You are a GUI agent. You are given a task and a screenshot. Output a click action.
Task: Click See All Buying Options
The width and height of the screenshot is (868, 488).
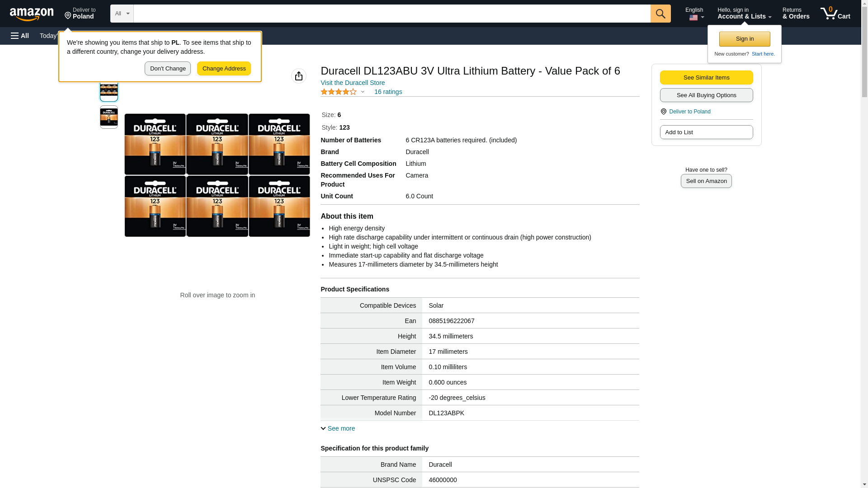pos(706,95)
